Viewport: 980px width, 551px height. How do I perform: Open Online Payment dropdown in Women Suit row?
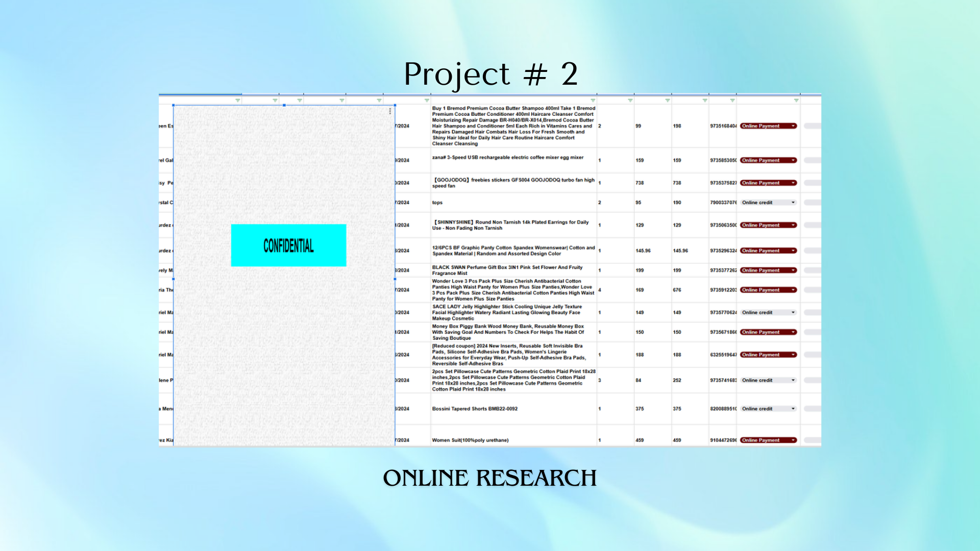tap(793, 440)
